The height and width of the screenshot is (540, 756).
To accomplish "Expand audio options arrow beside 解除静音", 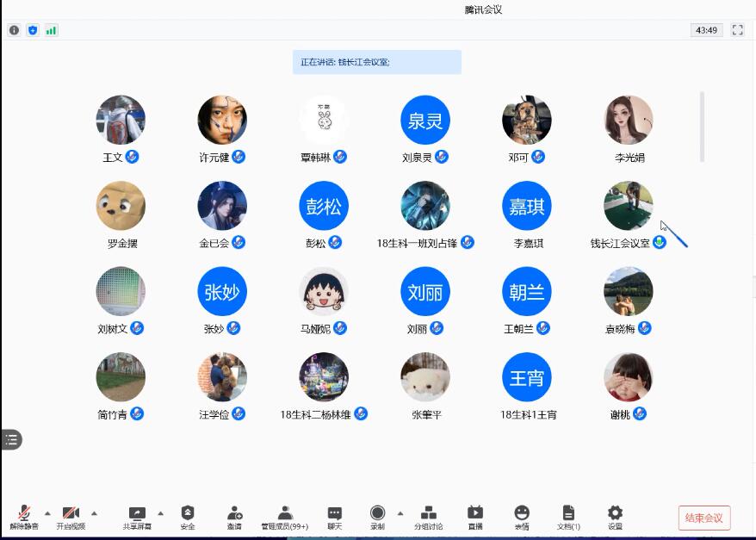I will click(47, 513).
